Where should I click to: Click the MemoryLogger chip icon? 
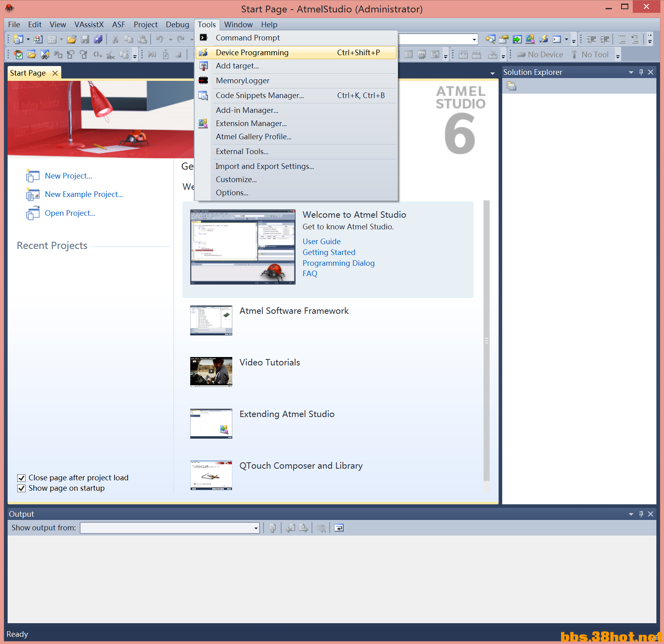click(x=203, y=80)
